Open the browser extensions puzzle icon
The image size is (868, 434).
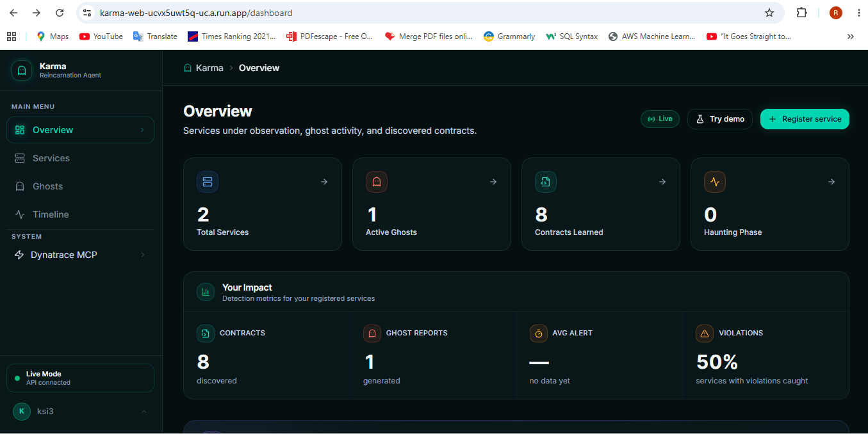coord(801,13)
